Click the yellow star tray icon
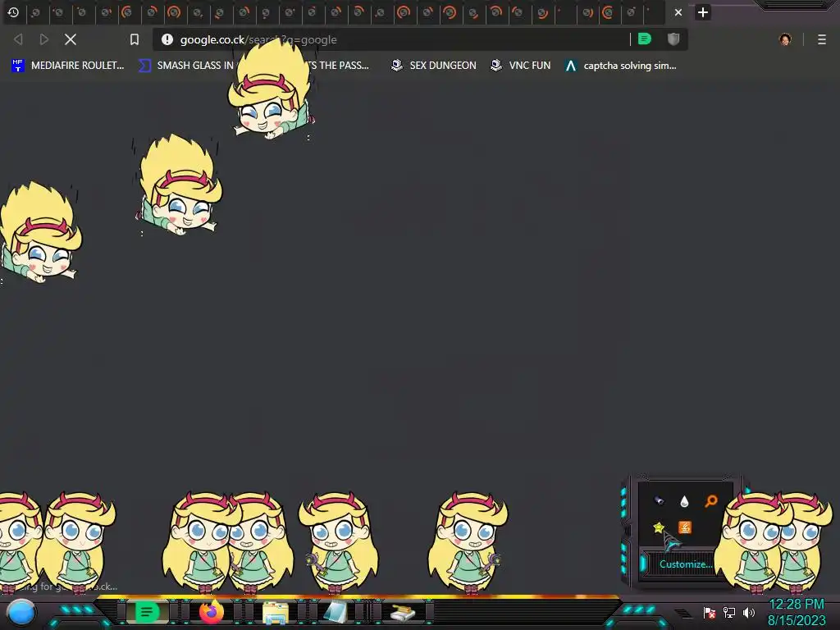This screenshot has height=630, width=840. (x=659, y=527)
